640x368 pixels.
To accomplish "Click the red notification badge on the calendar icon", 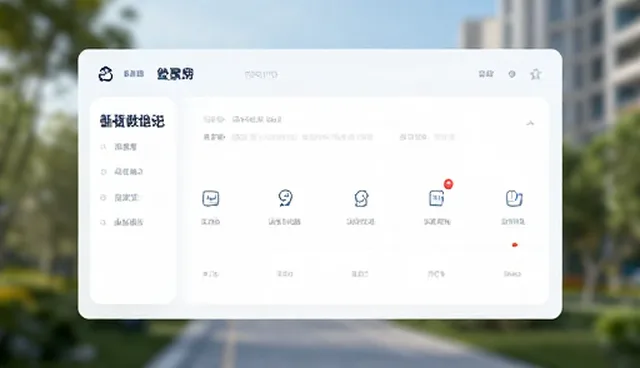I will click(448, 184).
